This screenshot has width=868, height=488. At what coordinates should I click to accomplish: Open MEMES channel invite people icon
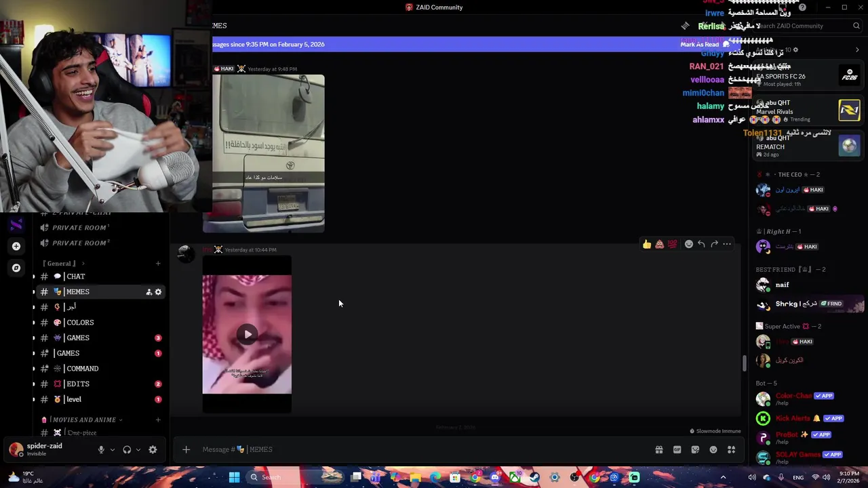click(x=149, y=292)
